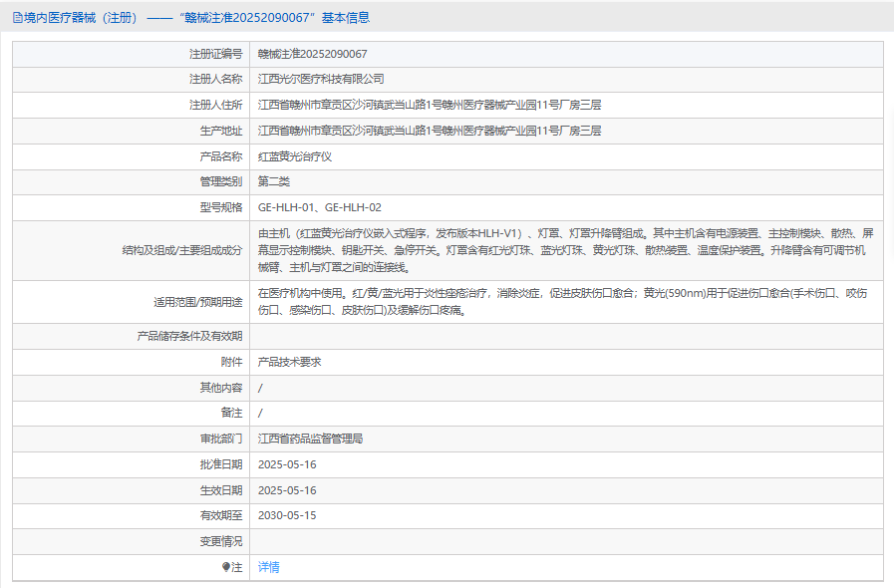Image resolution: width=894 pixels, height=588 pixels.
Task: Click the 产品储存条件及有效期 label
Action: (189, 337)
